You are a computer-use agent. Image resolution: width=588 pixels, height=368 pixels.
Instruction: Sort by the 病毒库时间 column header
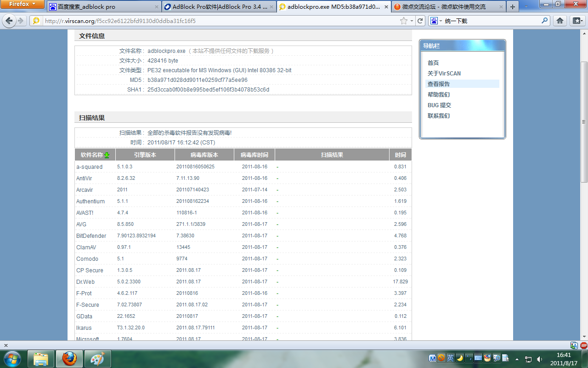point(254,155)
